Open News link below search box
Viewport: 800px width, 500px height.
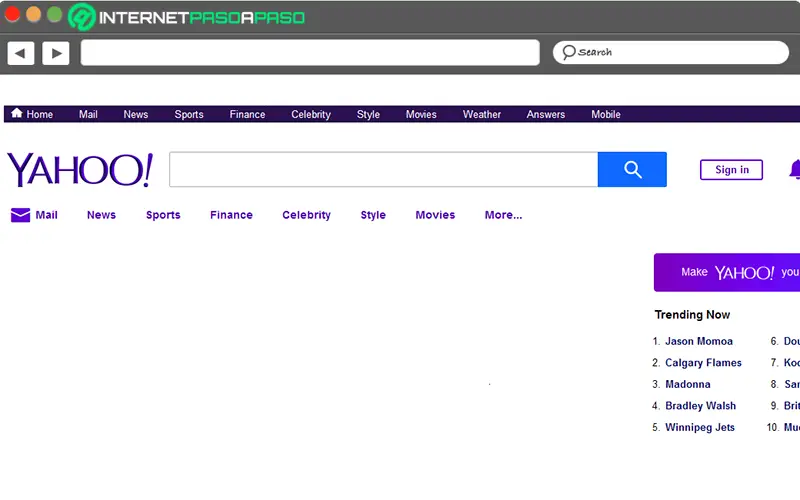[102, 215]
